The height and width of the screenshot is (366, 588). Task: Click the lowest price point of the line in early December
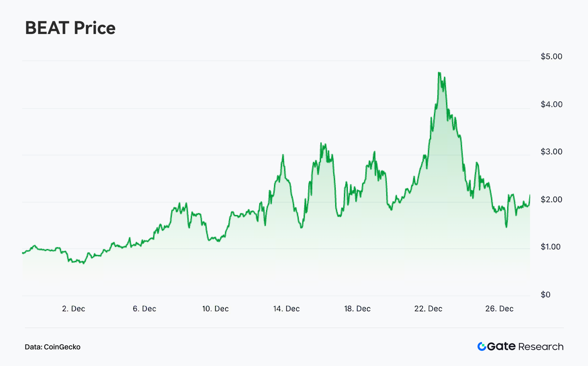[x=84, y=263]
